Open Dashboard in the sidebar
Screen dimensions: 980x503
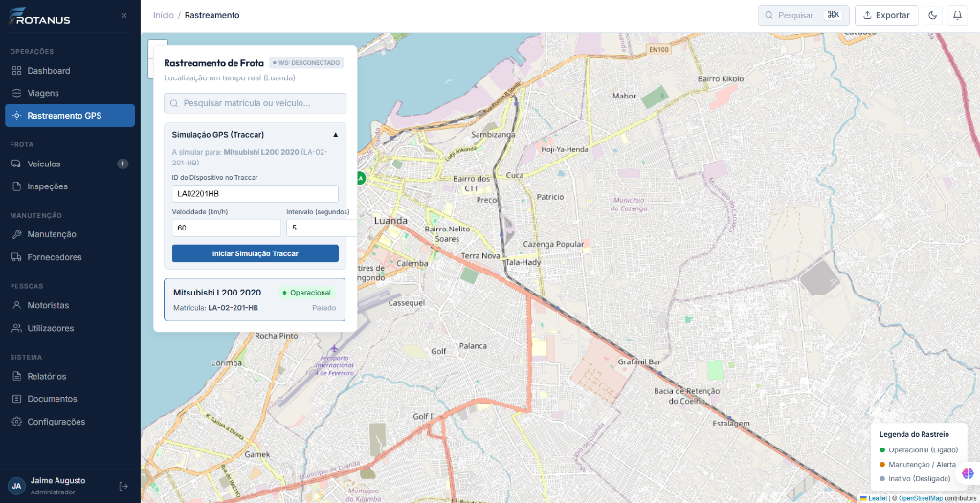70,71
